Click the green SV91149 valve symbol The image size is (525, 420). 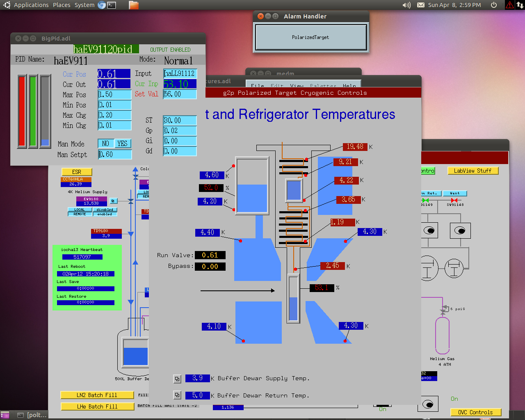click(x=426, y=200)
